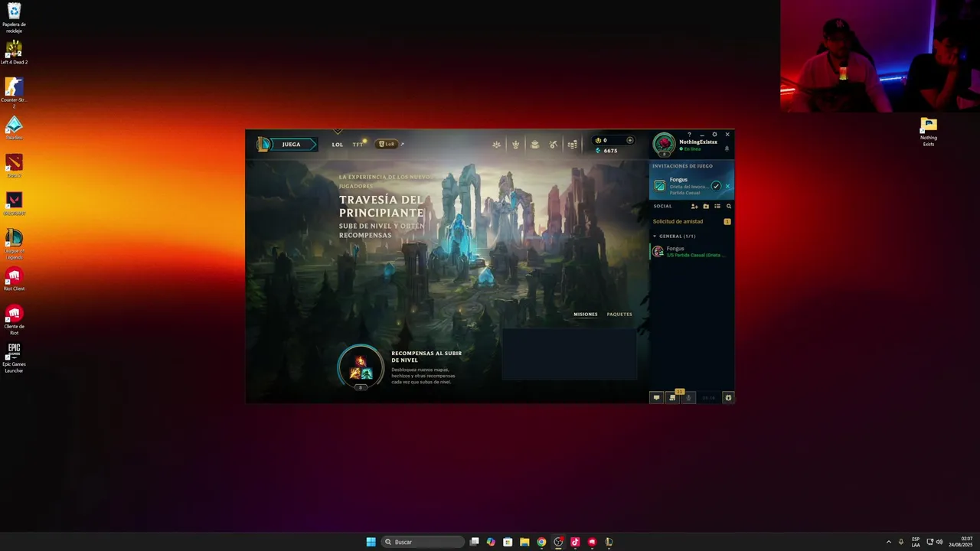Open the champion mastery crest icon in navigation
980x551 pixels.
[x=516, y=144]
